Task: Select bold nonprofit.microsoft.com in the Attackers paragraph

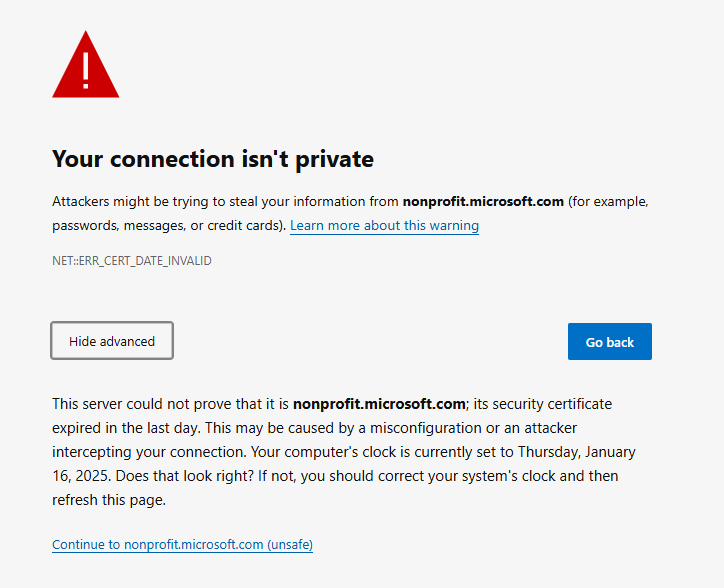Action: [x=483, y=201]
